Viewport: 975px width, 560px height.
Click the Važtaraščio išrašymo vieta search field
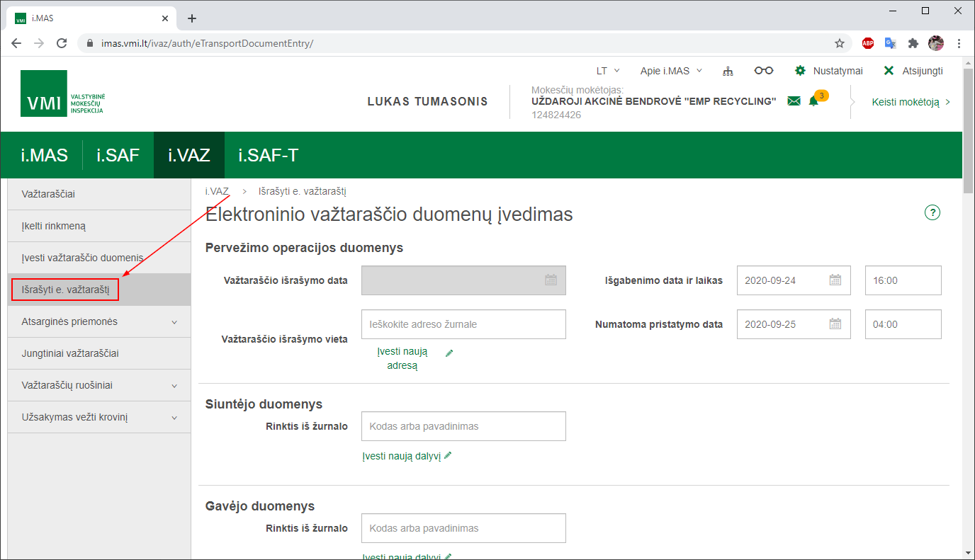pos(463,324)
